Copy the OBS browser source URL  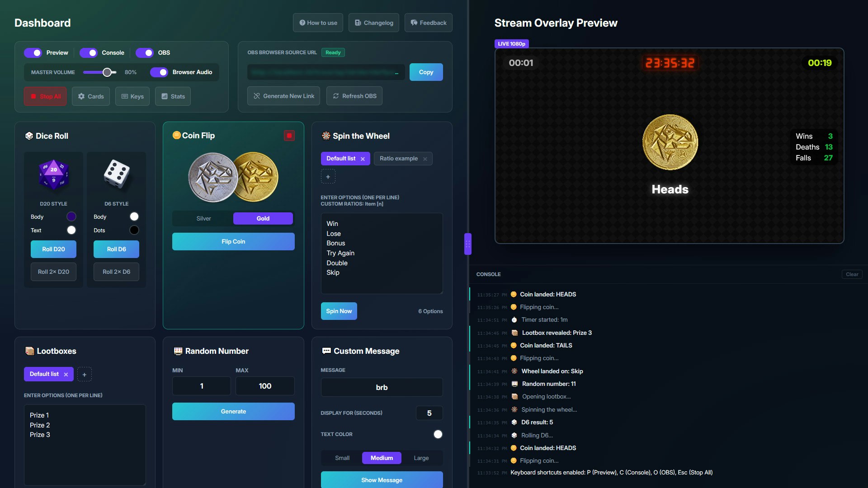point(426,72)
